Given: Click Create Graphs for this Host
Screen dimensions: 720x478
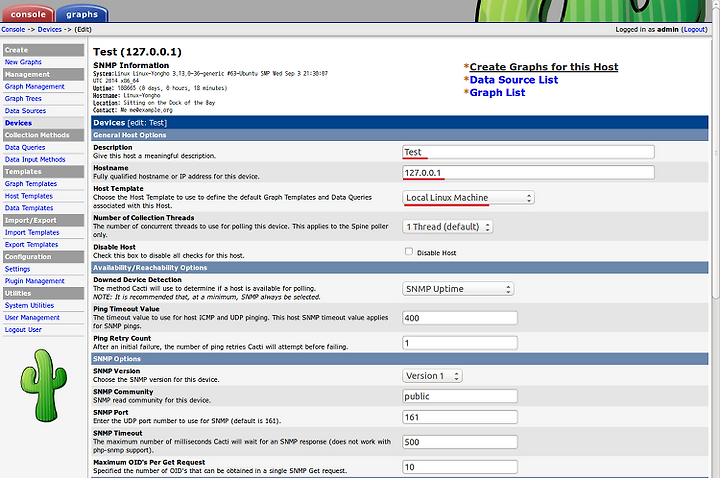Looking at the screenshot, I should (x=544, y=67).
